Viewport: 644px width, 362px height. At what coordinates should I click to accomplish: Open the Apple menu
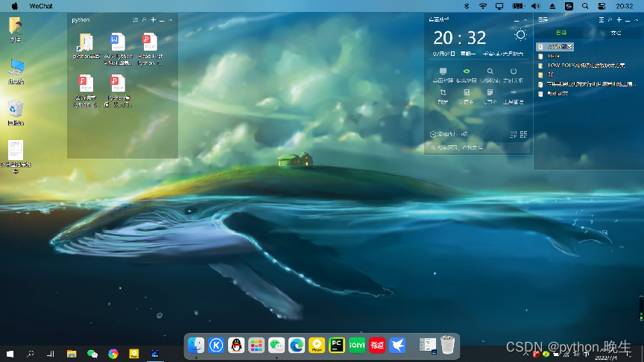pos(15,6)
